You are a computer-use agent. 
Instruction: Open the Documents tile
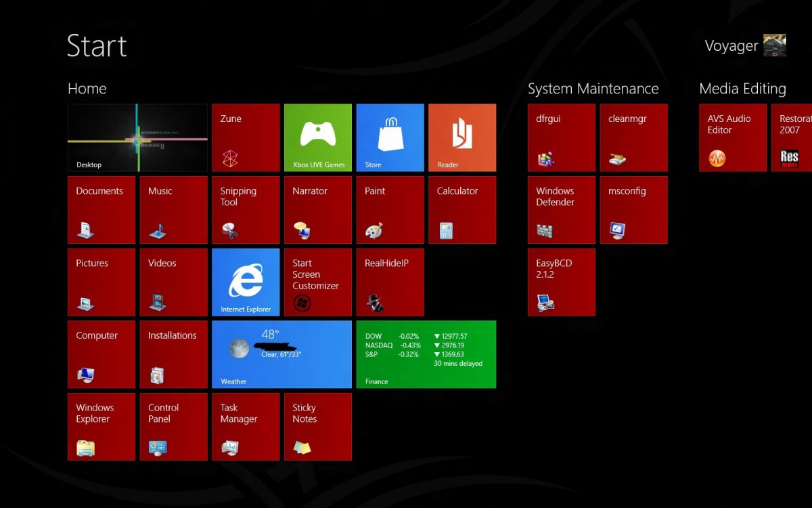(x=101, y=210)
